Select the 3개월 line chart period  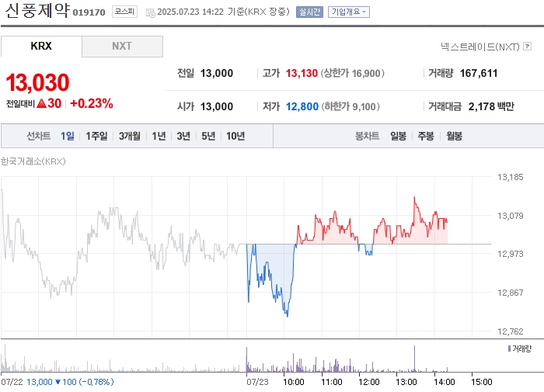coord(130,136)
